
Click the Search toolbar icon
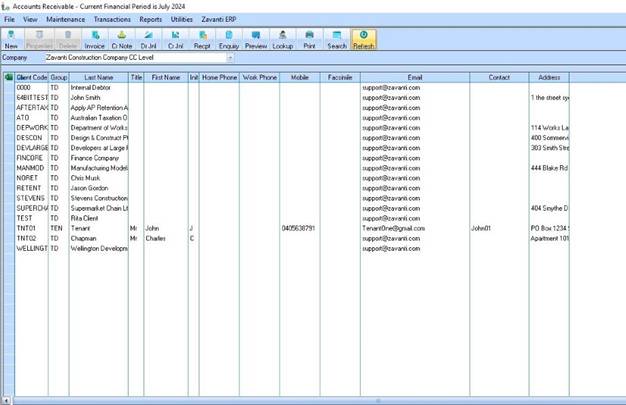[x=337, y=39]
